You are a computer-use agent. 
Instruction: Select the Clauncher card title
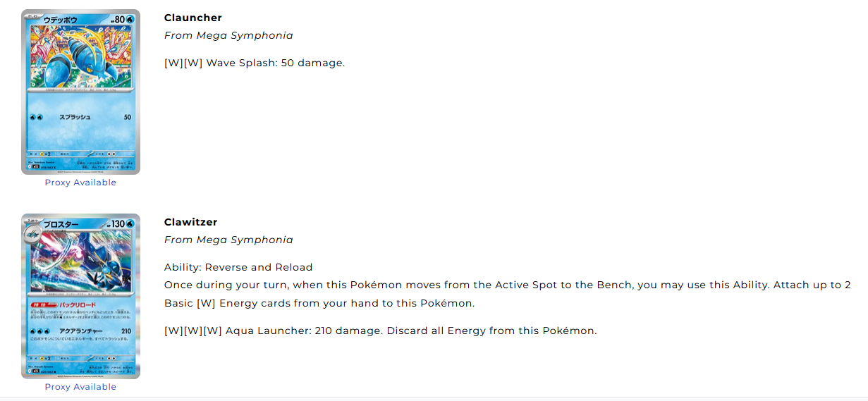192,18
